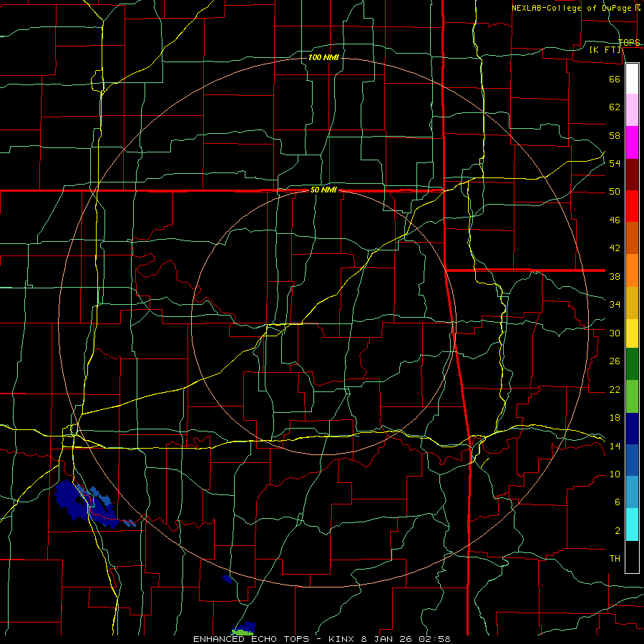Image resolution: width=644 pixels, height=644 pixels.
Task: Click the black TH threshold swatch
Action: pyautogui.click(x=632, y=557)
